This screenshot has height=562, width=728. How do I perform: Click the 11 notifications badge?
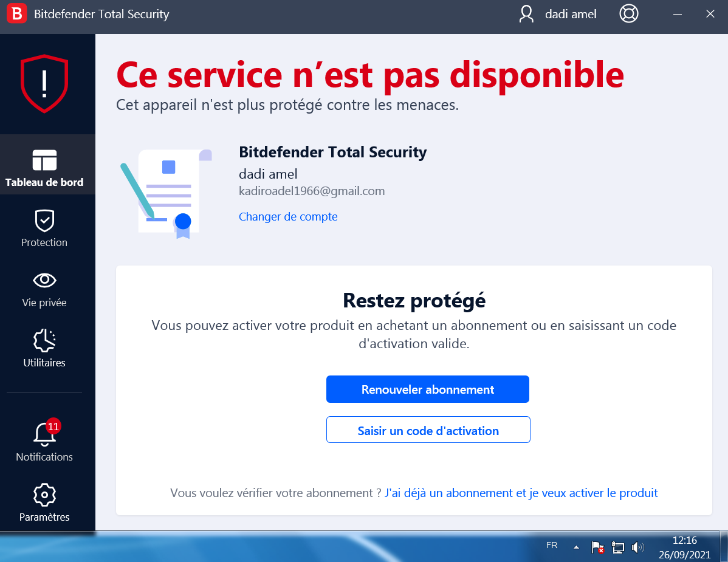click(x=53, y=426)
